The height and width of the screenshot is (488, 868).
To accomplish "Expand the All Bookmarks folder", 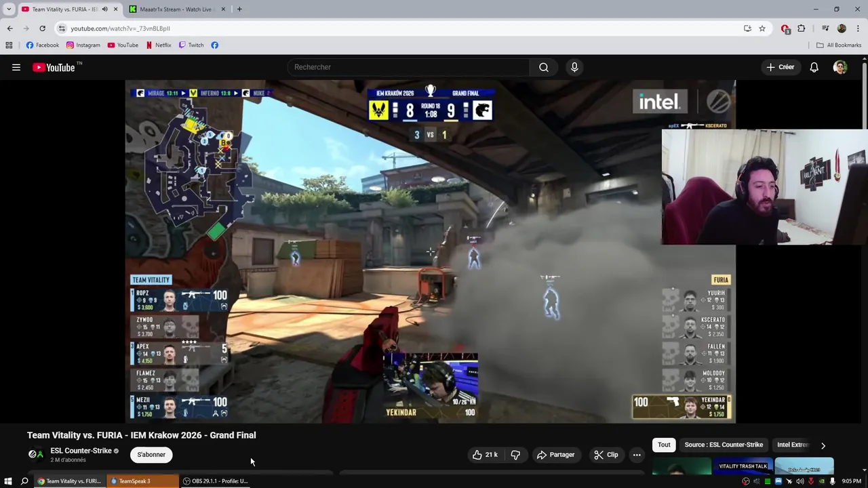I will [839, 45].
